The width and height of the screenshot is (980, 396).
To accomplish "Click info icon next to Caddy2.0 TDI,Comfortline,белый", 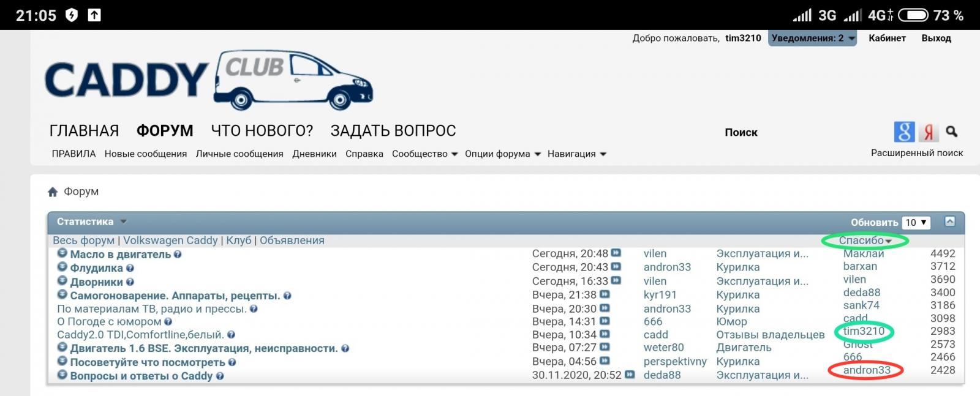I will [231, 335].
